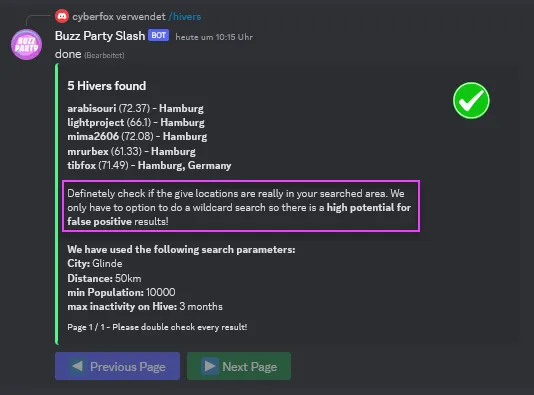This screenshot has width=534, height=395.
Task: Select the tibfox (71.49) Hamburg, Germany line
Action: 149,165
